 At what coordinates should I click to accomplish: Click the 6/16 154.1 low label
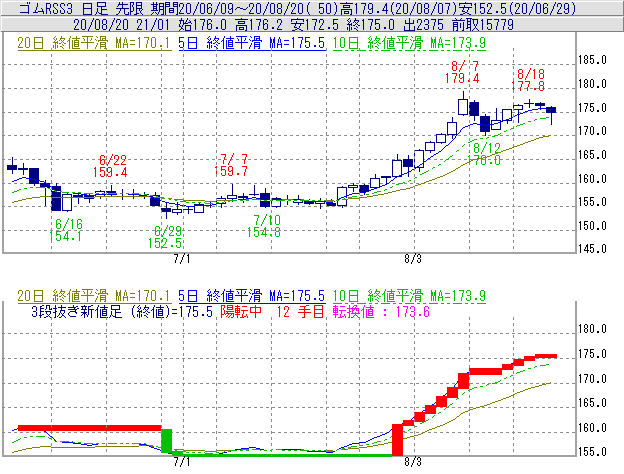pyautogui.click(x=66, y=230)
